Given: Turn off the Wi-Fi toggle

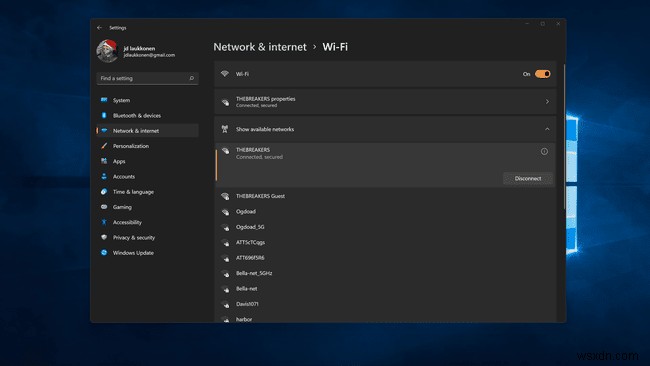Looking at the screenshot, I should coord(542,74).
